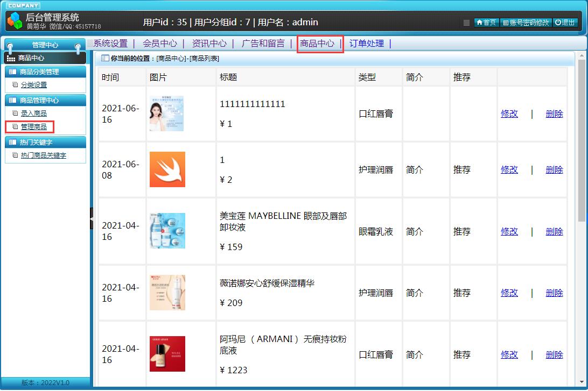Click the 美宝莲 MAYBELLINE product thumbnail
588x391 pixels.
click(167, 231)
